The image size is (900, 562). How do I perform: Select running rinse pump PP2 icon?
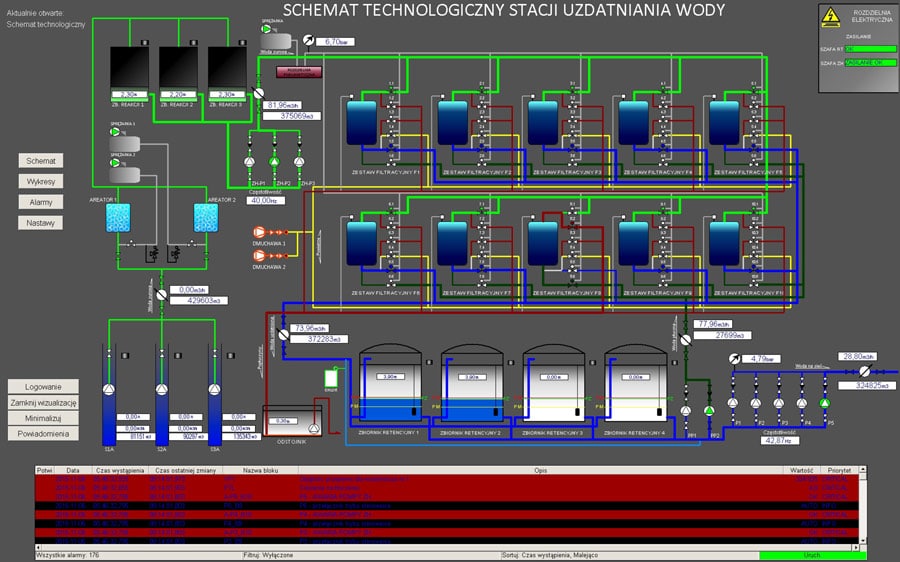tap(709, 410)
